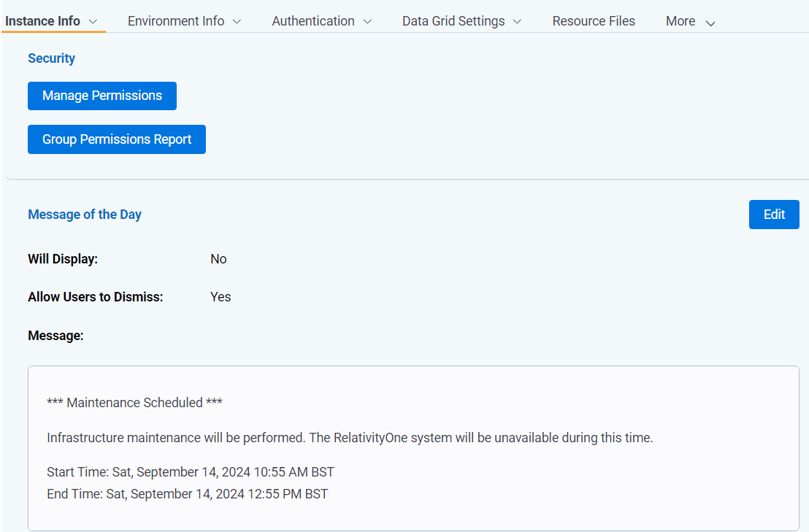Viewport: 809px width, 532px height.
Task: Select the Security section heading
Action: click(x=52, y=58)
